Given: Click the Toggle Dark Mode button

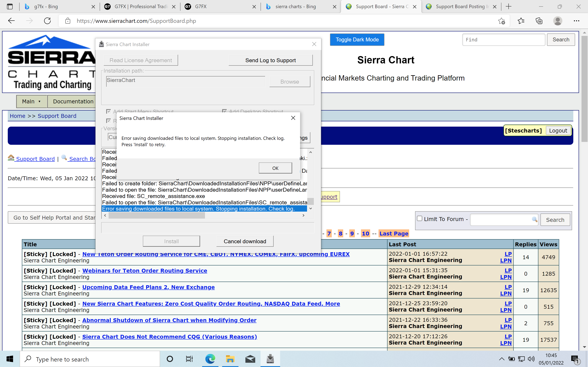Looking at the screenshot, I should (x=357, y=40).
